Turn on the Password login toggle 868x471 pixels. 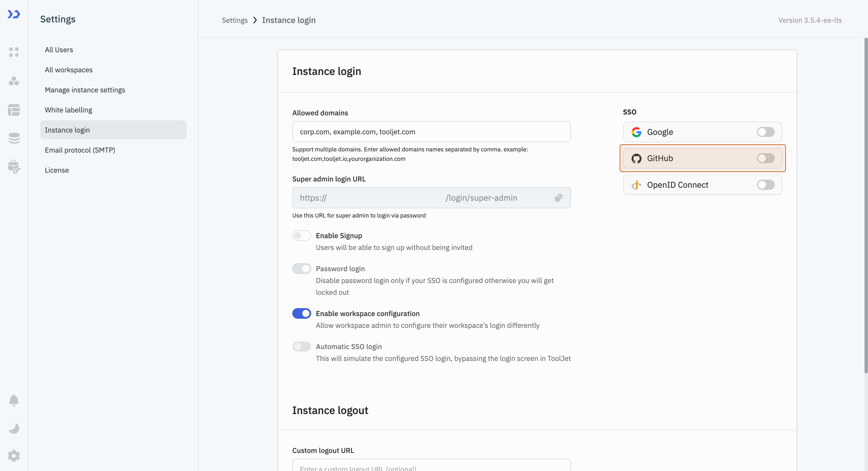(x=301, y=269)
